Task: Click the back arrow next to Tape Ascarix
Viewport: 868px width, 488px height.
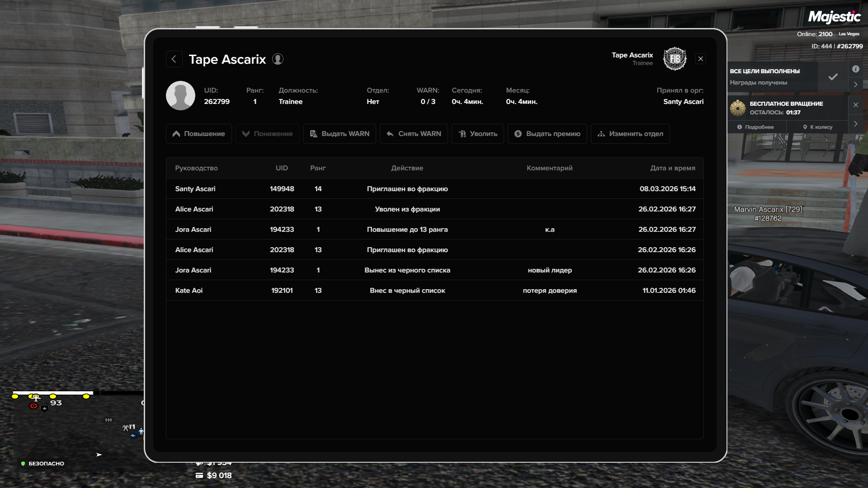Action: click(174, 59)
